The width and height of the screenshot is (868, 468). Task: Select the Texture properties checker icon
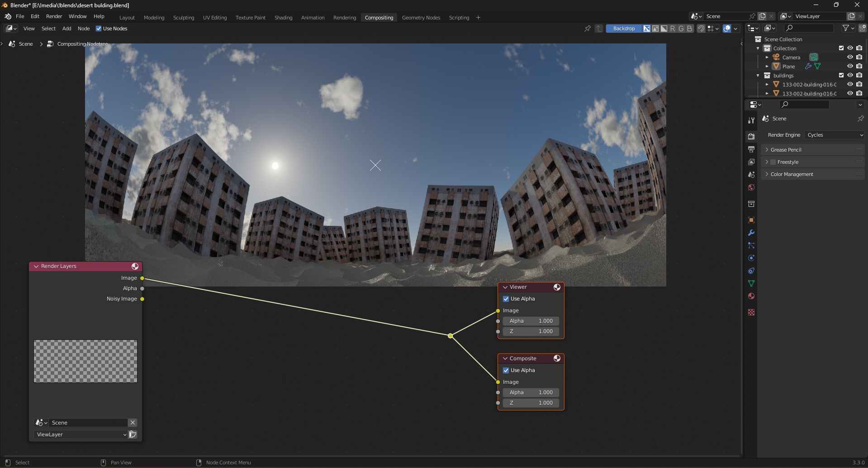click(751, 312)
